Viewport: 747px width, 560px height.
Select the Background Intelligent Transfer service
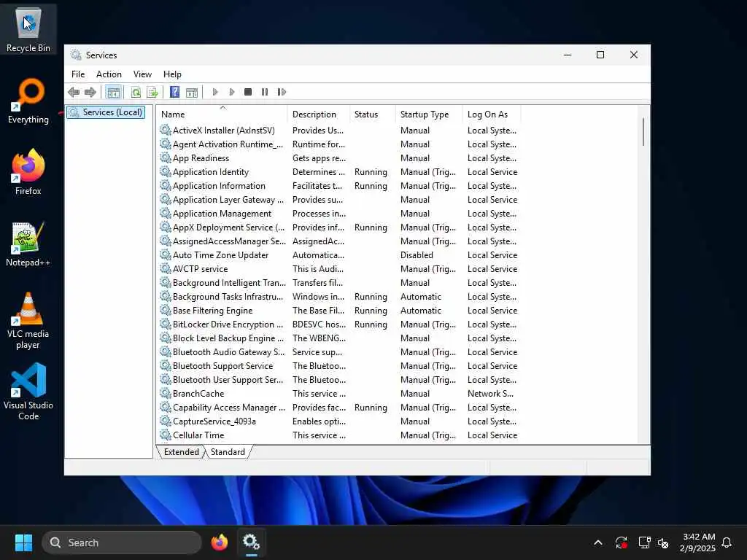click(x=338, y=283)
